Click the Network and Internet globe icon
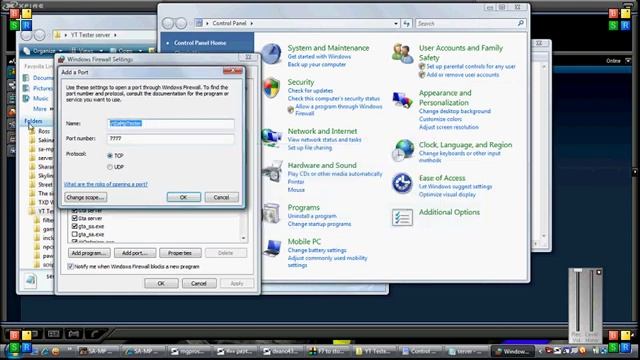This screenshot has width=640, height=360. [x=271, y=137]
